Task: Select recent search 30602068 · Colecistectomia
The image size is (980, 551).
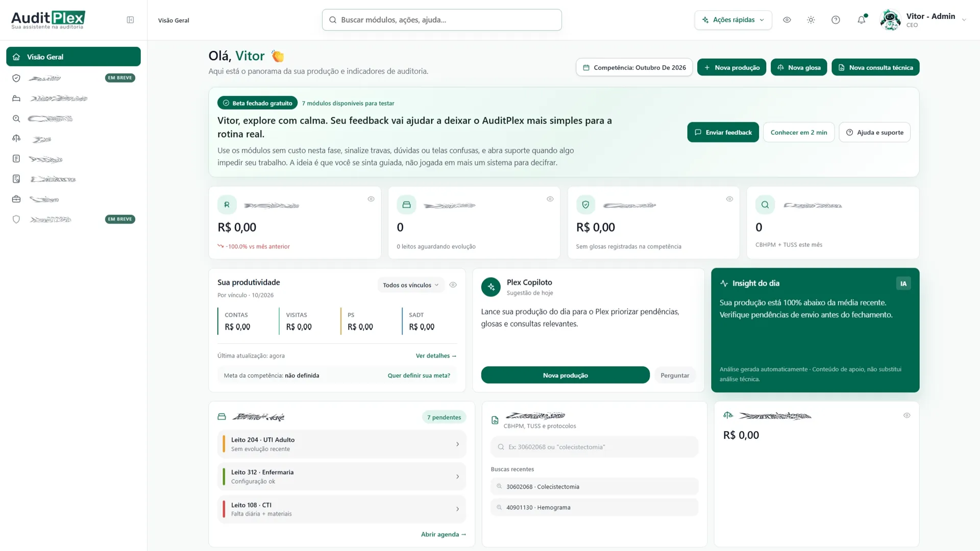Action: pos(595,487)
